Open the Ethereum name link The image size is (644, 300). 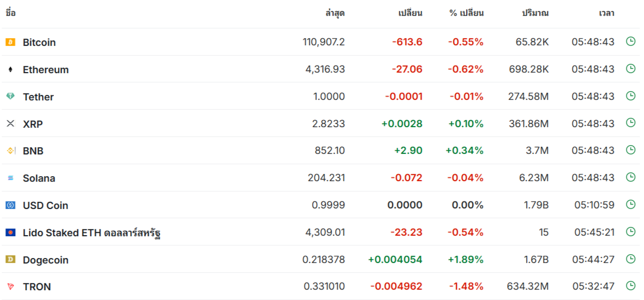(46, 70)
